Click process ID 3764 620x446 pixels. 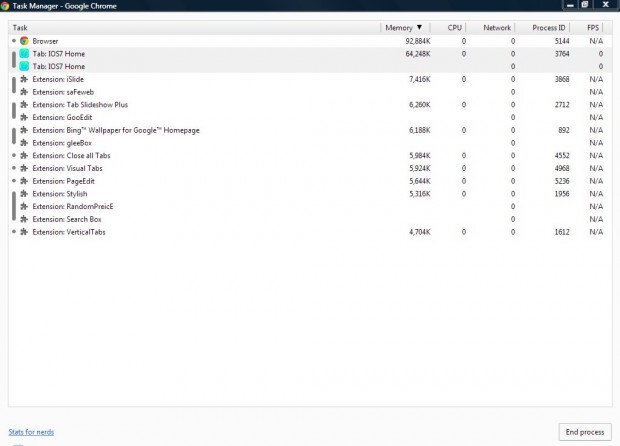point(562,53)
